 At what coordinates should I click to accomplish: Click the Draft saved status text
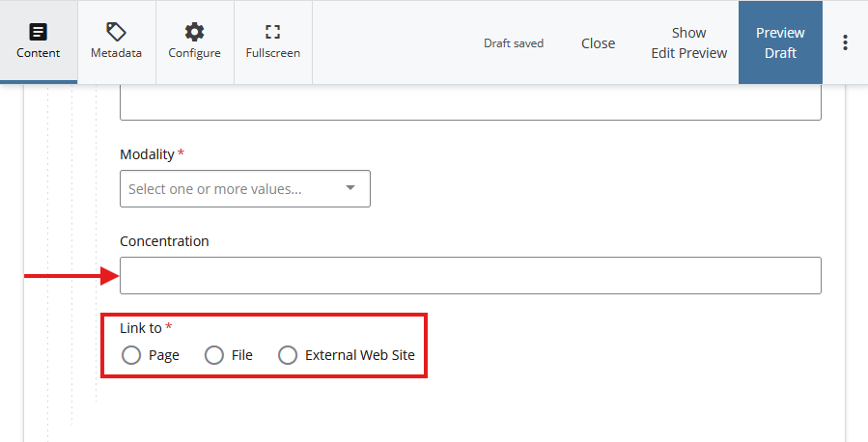coord(514,43)
